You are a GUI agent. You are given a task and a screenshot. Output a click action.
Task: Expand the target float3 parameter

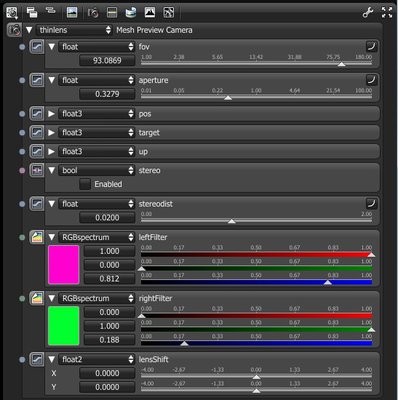click(51, 133)
